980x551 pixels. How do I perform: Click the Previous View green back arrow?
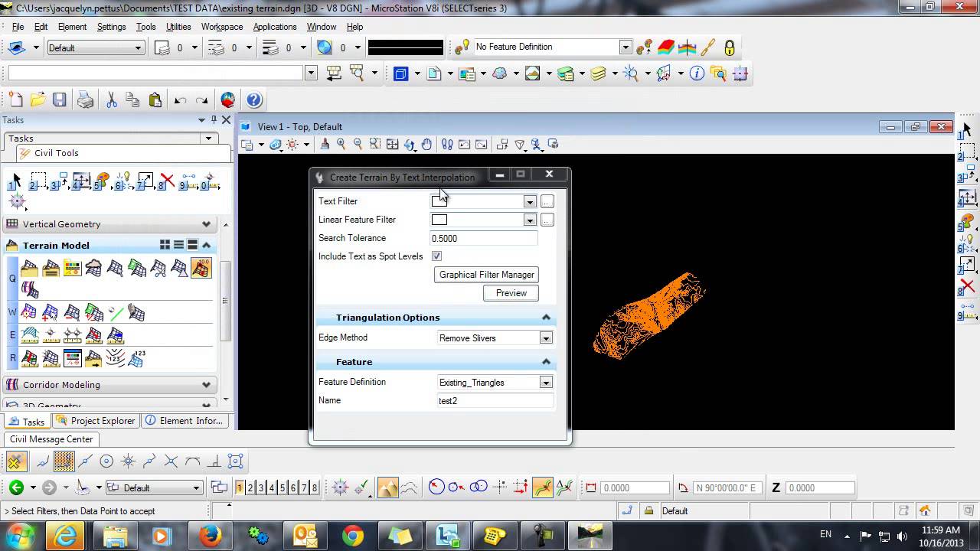click(15, 487)
